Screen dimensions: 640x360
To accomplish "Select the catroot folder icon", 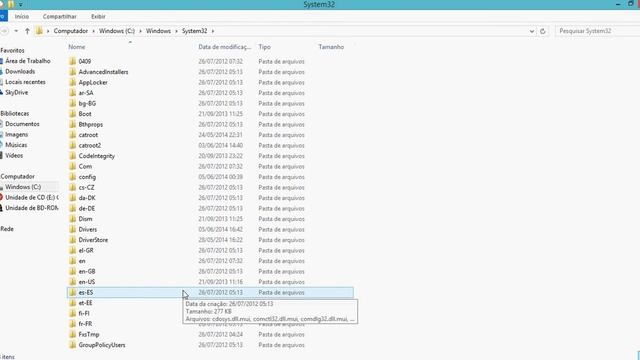I will pos(73,135).
